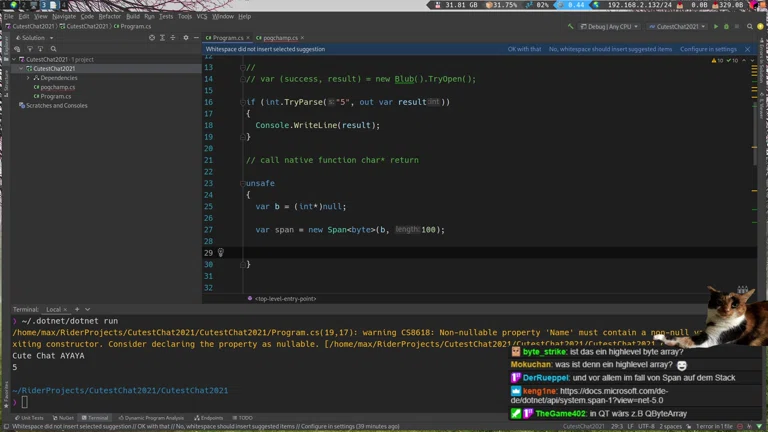The height and width of the screenshot is (432, 768).
Task: Select Scratches and Consoles
Action: tap(53, 106)
